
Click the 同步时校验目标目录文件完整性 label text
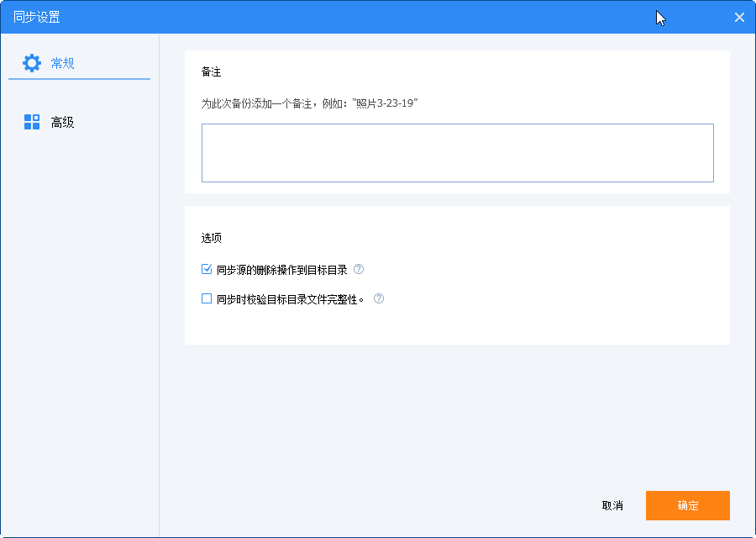click(291, 298)
